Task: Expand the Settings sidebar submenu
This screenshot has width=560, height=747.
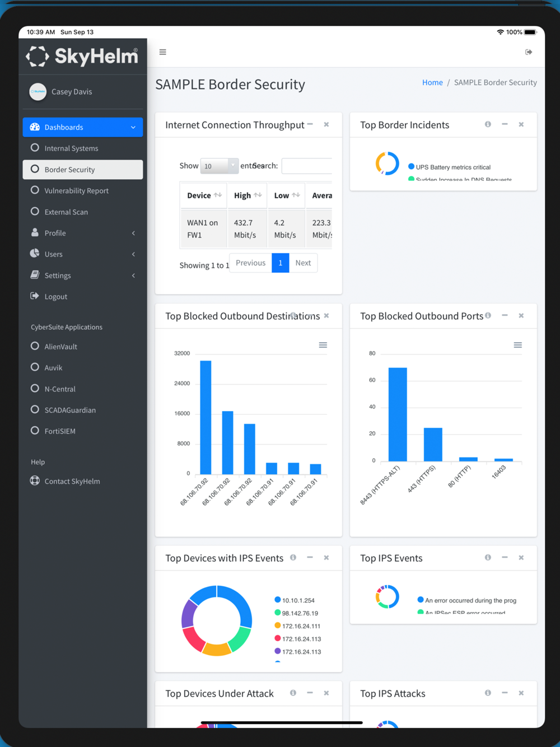Action: (x=83, y=276)
